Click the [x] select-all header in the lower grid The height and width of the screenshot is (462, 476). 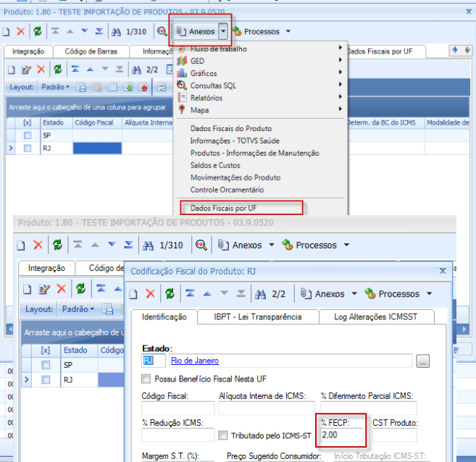(x=46, y=350)
